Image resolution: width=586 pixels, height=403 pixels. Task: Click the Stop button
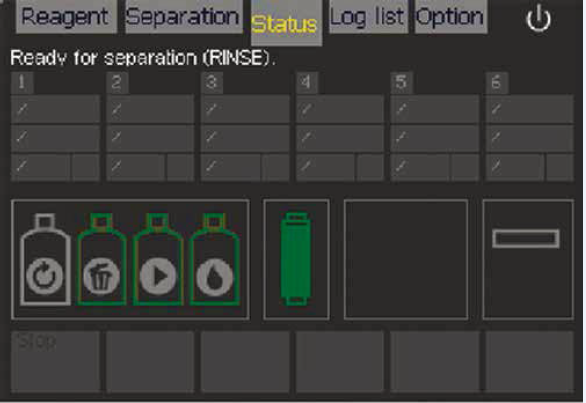[55, 361]
